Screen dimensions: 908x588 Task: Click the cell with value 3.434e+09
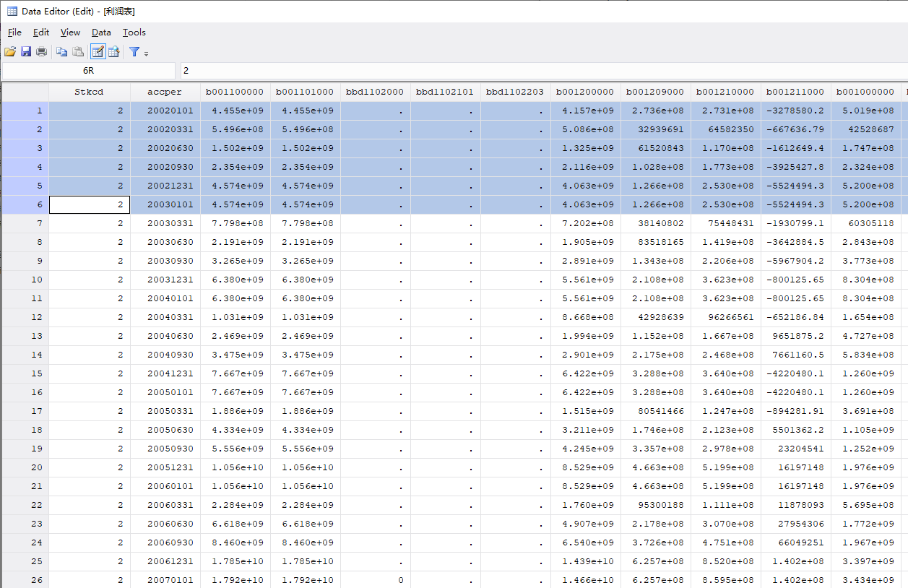coord(865,580)
